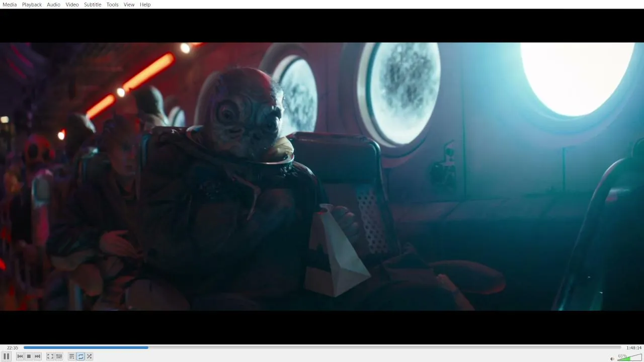Toggle fullscreen video mode
This screenshot has width=644, height=362.
point(50,356)
